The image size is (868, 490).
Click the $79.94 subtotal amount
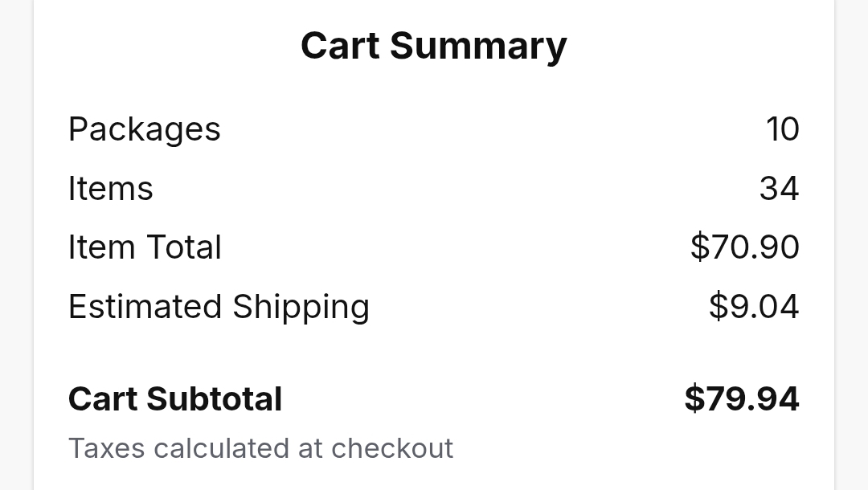click(741, 399)
